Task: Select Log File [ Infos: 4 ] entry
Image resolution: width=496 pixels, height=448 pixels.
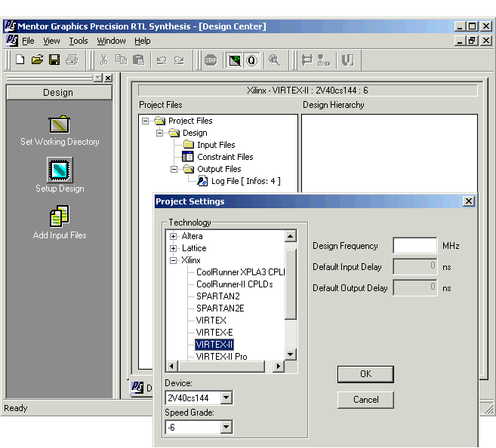Action: 246,181
